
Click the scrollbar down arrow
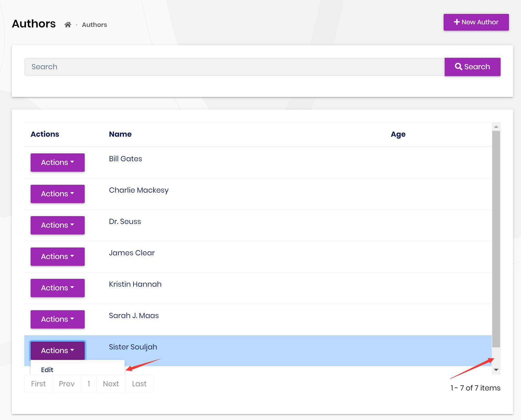point(496,370)
